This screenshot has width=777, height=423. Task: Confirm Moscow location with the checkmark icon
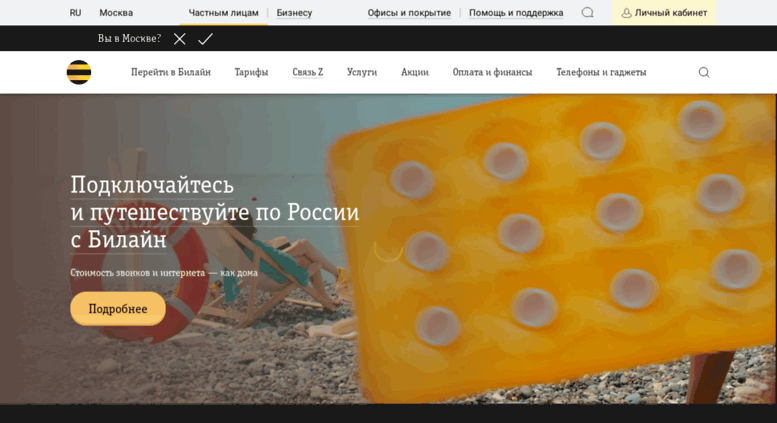pyautogui.click(x=205, y=39)
